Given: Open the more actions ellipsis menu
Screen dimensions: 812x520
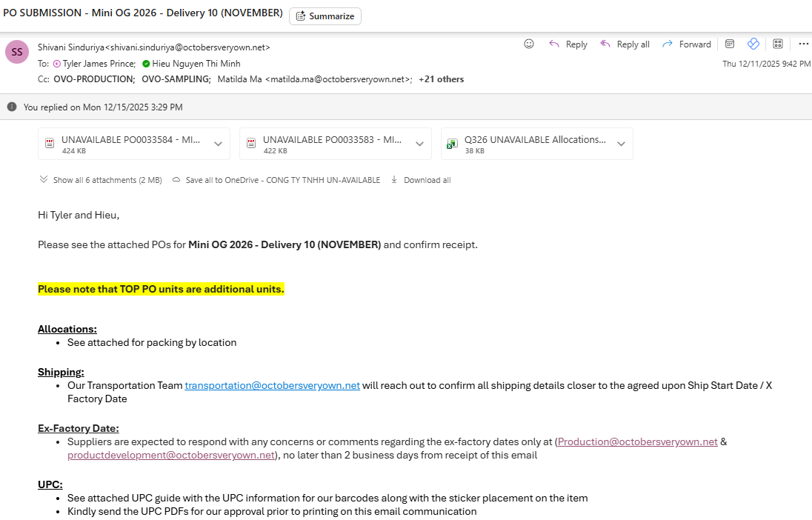Looking at the screenshot, I should pyautogui.click(x=803, y=44).
